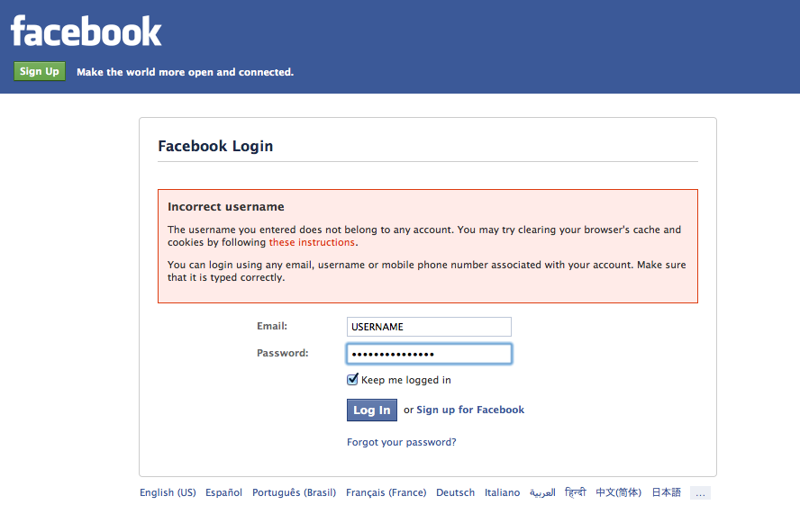Uncheck Keep me logged in

tap(352, 380)
